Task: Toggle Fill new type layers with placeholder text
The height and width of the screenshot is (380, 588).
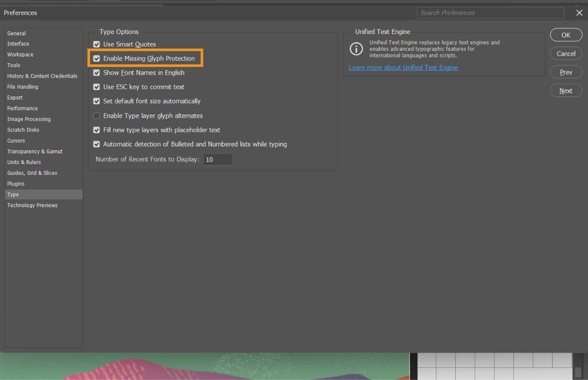Action: [96, 130]
